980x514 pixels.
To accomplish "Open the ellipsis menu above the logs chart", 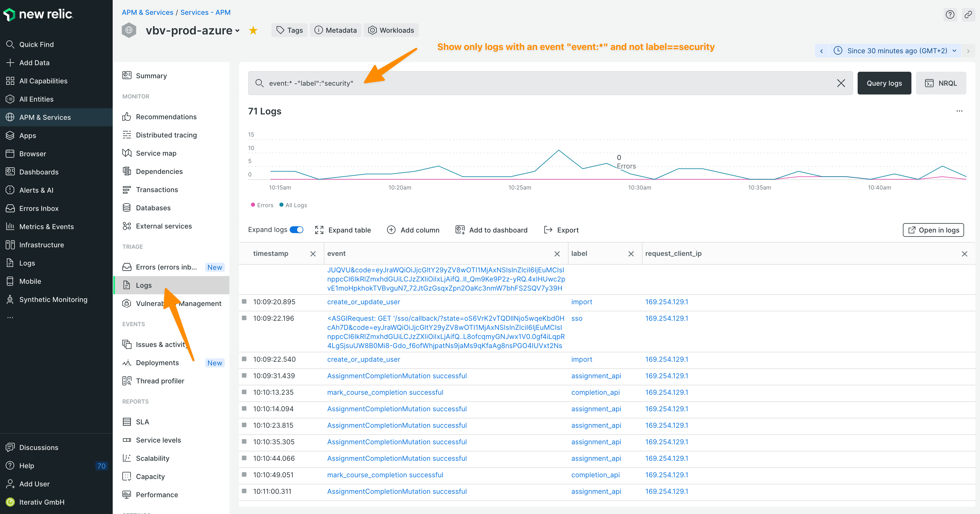I will pyautogui.click(x=959, y=111).
